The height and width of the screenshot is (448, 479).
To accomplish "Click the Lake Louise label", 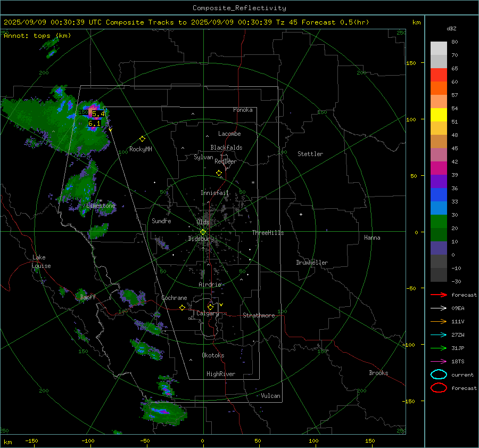I will (41, 262).
